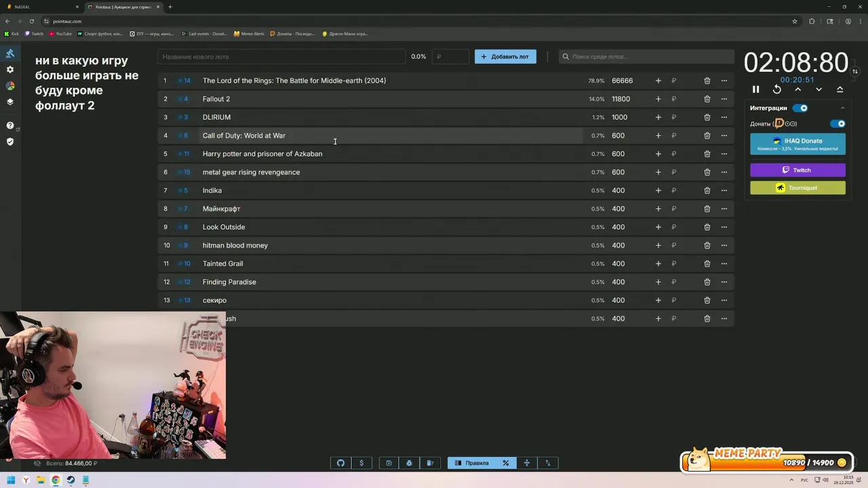This screenshot has height=488, width=868.
Task: Add amount to Lord of the Rings lot
Action: coord(658,81)
